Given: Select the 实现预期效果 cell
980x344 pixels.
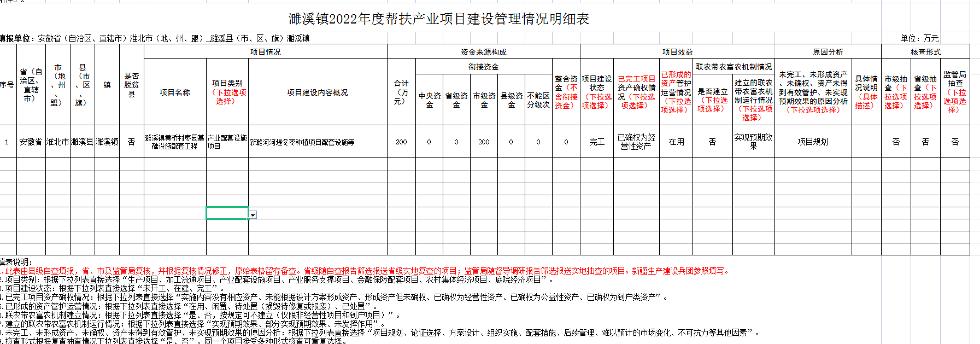Looking at the screenshot, I should (754, 142).
